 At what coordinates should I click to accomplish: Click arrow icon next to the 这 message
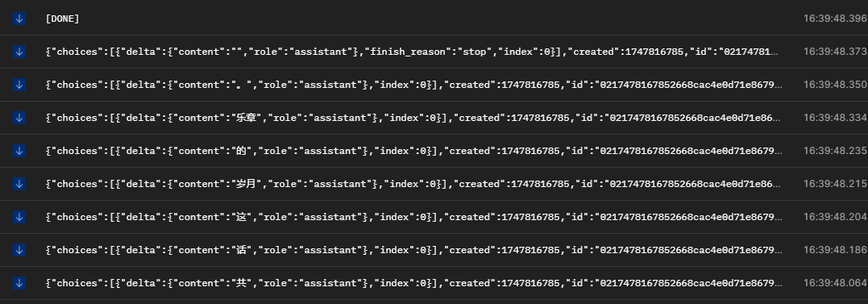point(19,217)
